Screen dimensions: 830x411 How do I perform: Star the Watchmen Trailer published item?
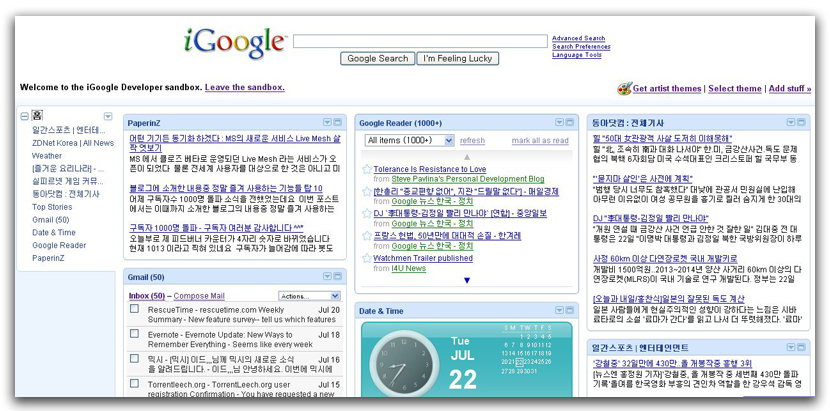coord(367,258)
